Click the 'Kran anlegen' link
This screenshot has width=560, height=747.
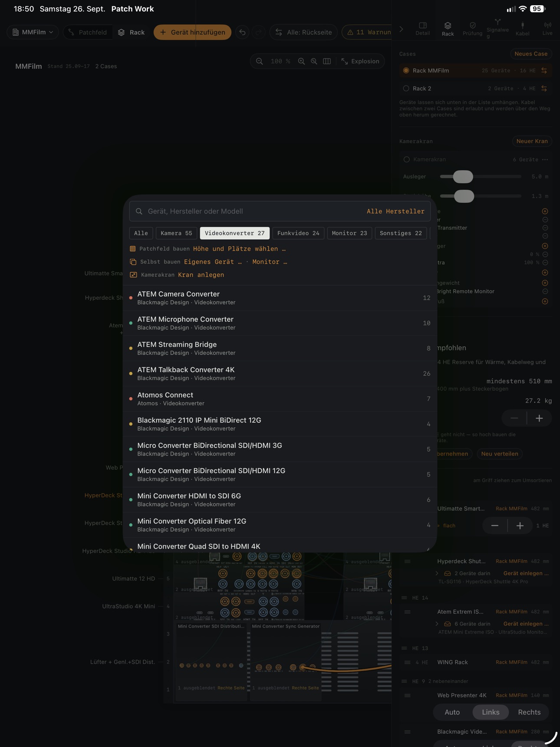(x=201, y=275)
